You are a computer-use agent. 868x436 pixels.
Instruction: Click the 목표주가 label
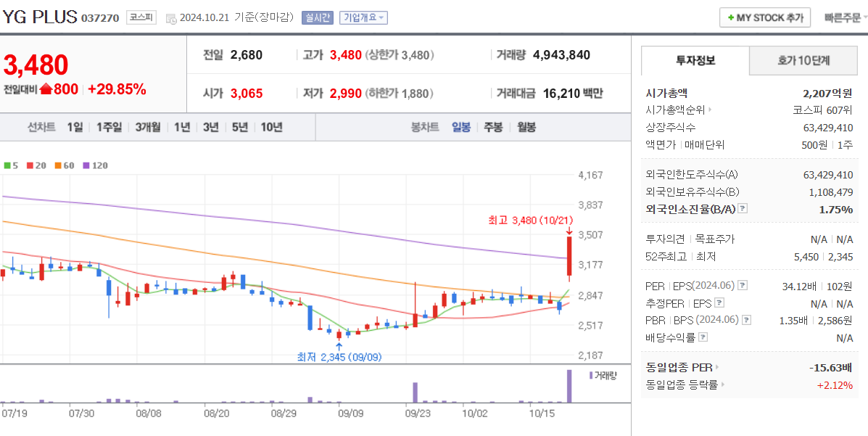[x=715, y=239]
